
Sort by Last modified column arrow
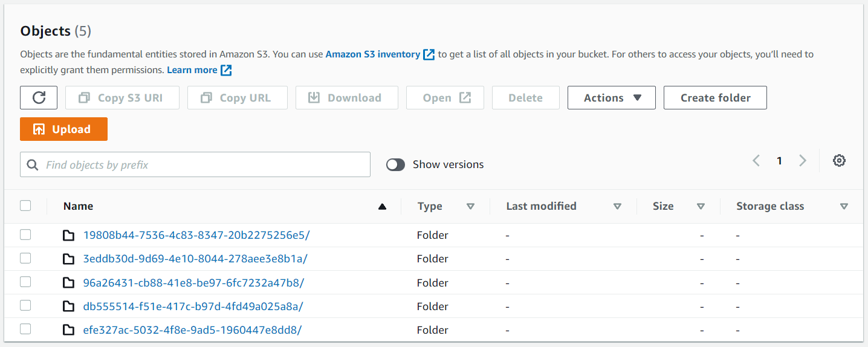(617, 207)
